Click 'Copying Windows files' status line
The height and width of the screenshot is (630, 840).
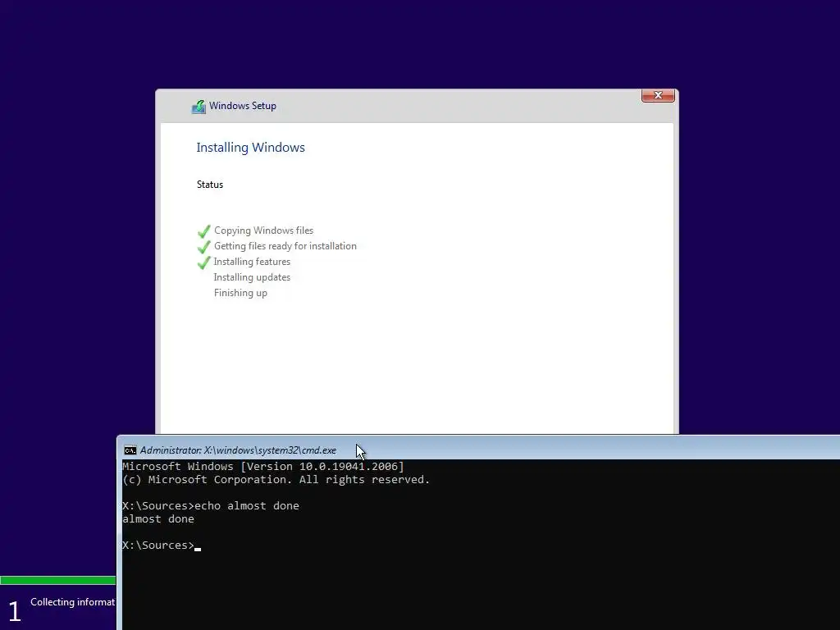point(263,231)
